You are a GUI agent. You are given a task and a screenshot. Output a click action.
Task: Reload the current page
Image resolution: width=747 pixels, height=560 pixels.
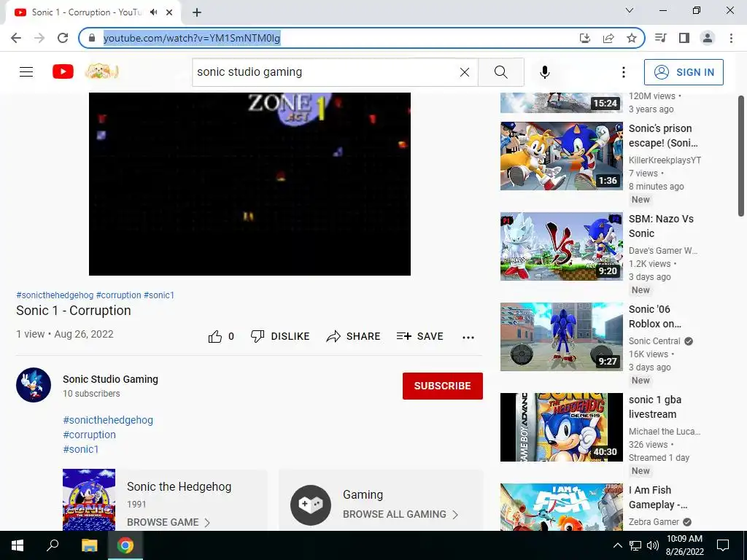pos(63,38)
